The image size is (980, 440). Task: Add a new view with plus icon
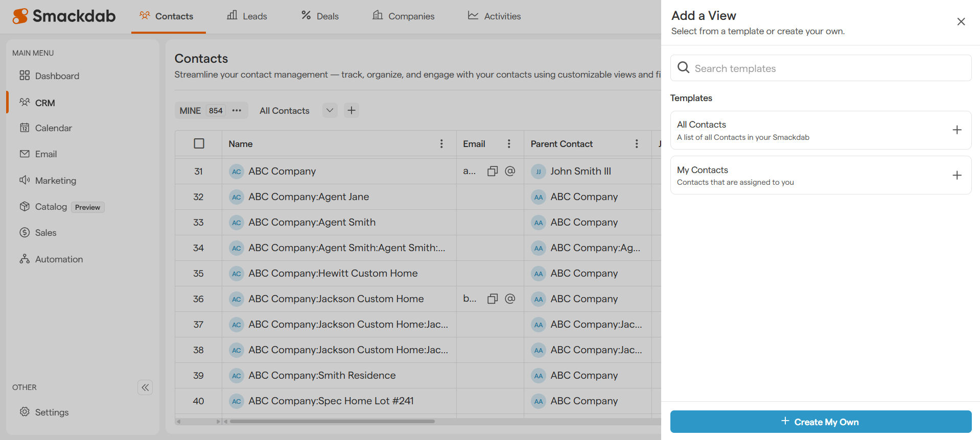pos(352,111)
